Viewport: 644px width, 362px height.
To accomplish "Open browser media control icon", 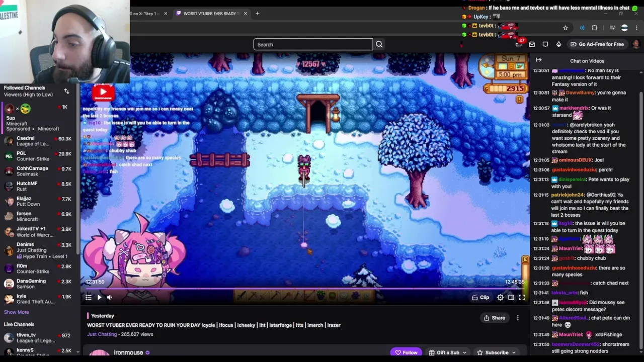I will click(612, 28).
